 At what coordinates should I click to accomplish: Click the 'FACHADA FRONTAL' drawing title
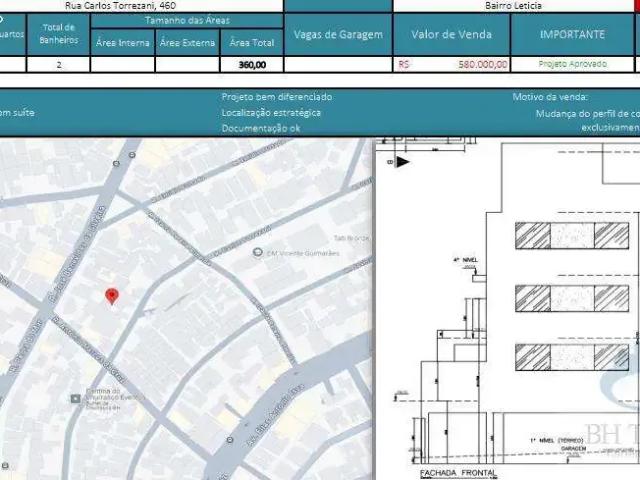458,473
